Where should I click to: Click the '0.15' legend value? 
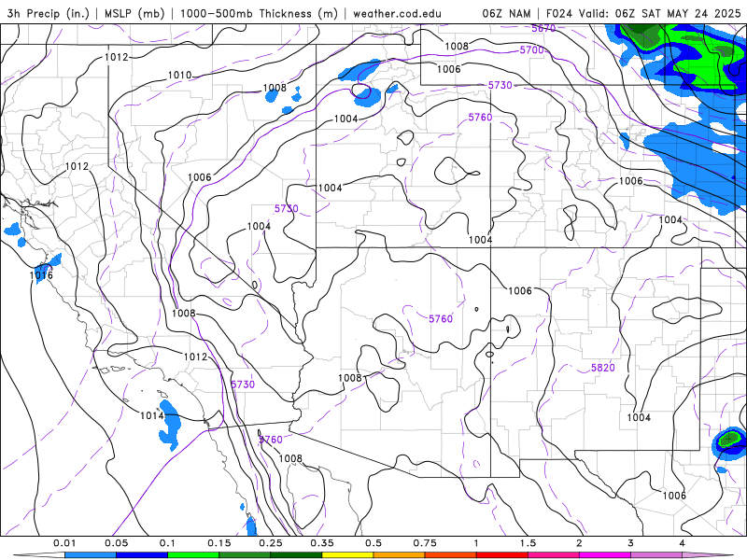(219, 543)
